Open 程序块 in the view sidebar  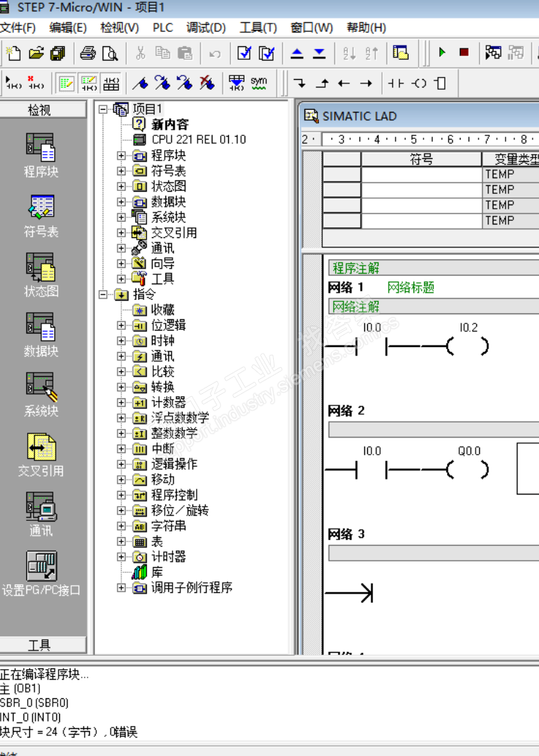(41, 155)
